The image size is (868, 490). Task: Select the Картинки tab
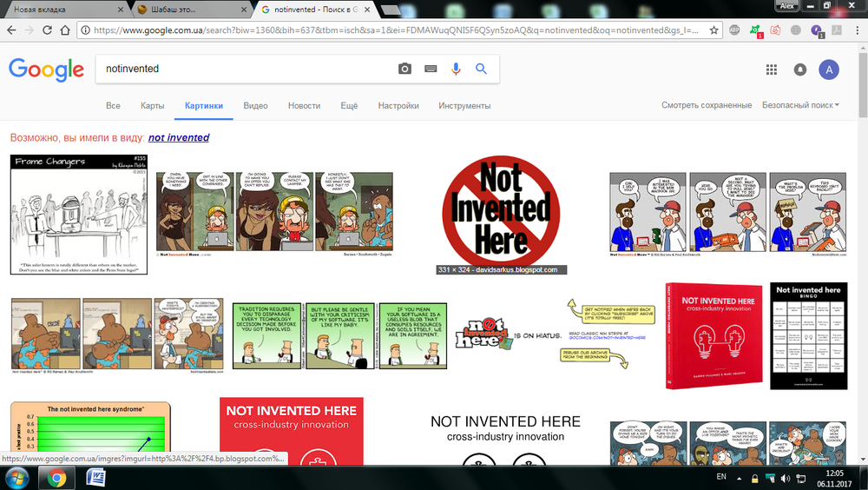coord(204,105)
